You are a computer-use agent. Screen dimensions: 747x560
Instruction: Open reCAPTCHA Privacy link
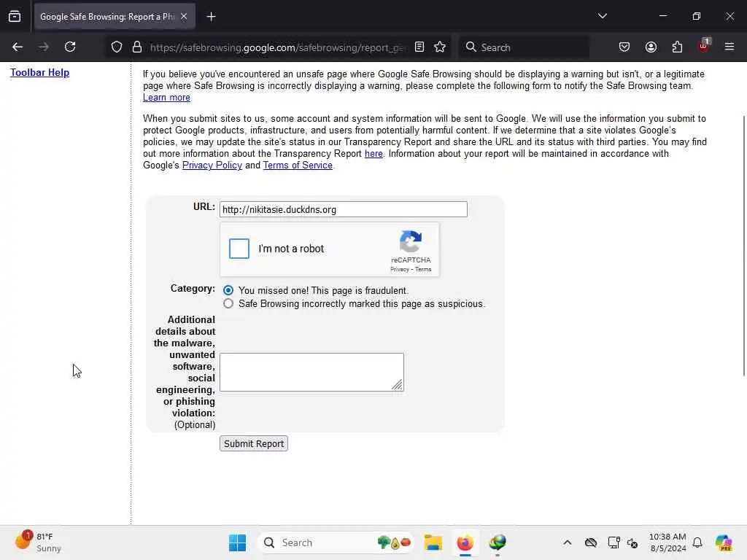tap(400, 270)
